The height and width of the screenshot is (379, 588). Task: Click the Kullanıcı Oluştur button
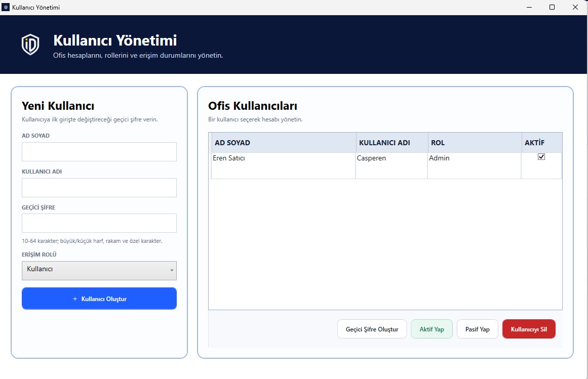pyautogui.click(x=99, y=299)
